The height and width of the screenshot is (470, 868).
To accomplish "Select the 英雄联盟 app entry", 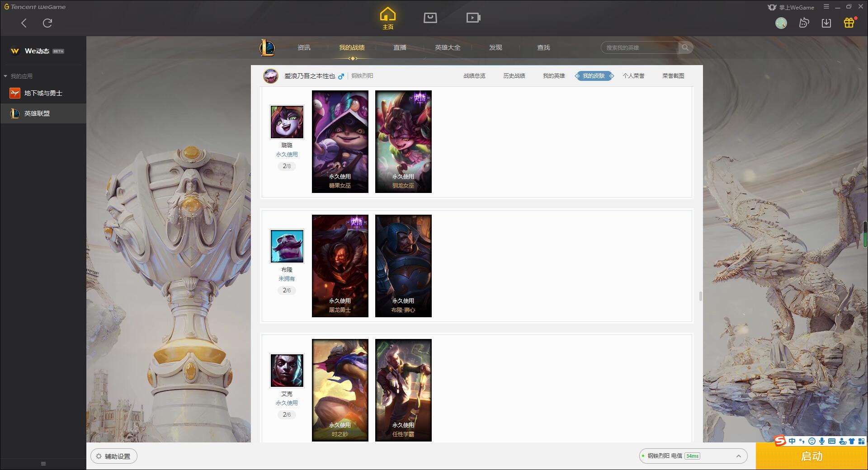I will [x=43, y=113].
